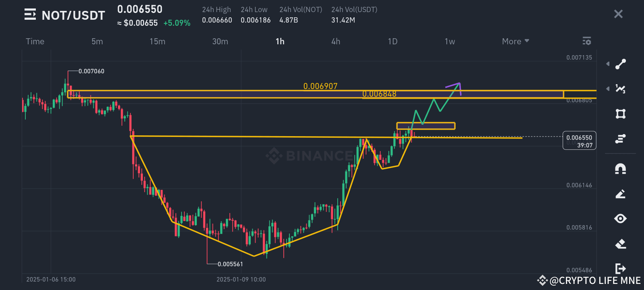Open the long/short position tool
The height and width of the screenshot is (290, 644).
click(620, 138)
